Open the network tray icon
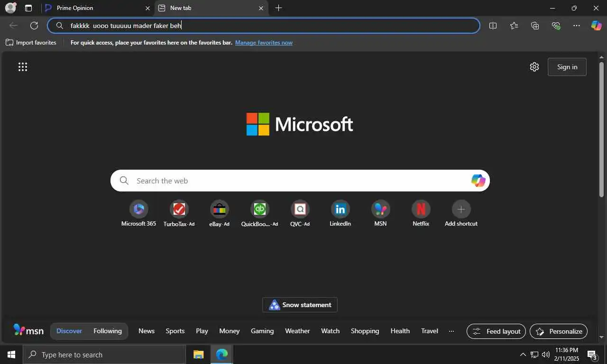607x364 pixels. (534, 355)
